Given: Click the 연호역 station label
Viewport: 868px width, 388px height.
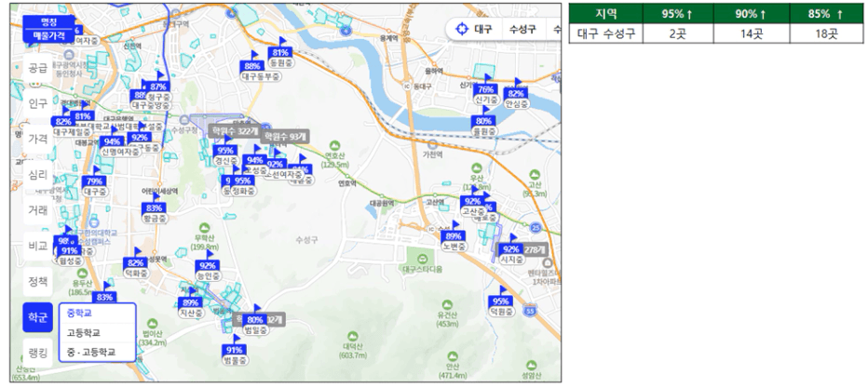Looking at the screenshot, I should [x=347, y=183].
